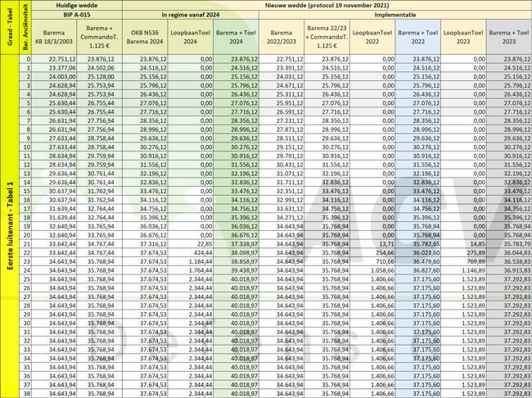
Task: Click cell value '39.438,97'
Action: click(x=244, y=270)
